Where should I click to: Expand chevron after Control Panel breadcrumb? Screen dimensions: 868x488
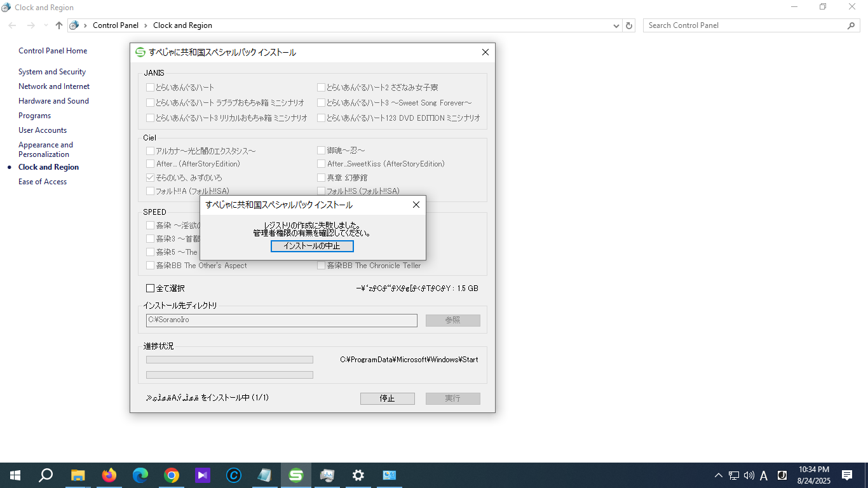click(146, 25)
